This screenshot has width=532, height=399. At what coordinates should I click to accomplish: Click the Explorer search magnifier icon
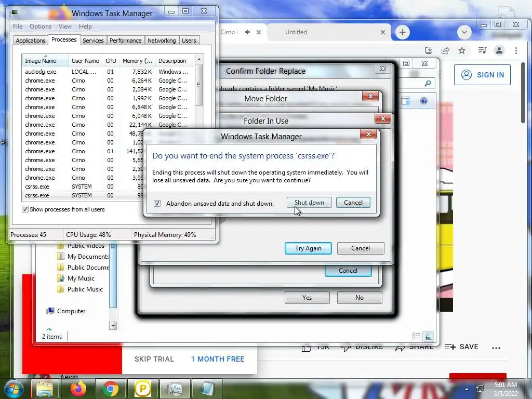click(x=428, y=83)
